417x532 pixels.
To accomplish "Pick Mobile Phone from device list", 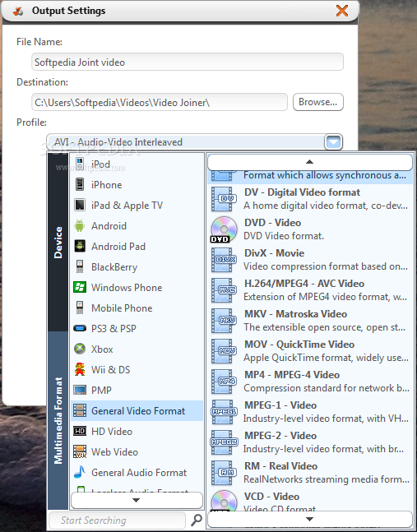I will [x=137, y=308].
